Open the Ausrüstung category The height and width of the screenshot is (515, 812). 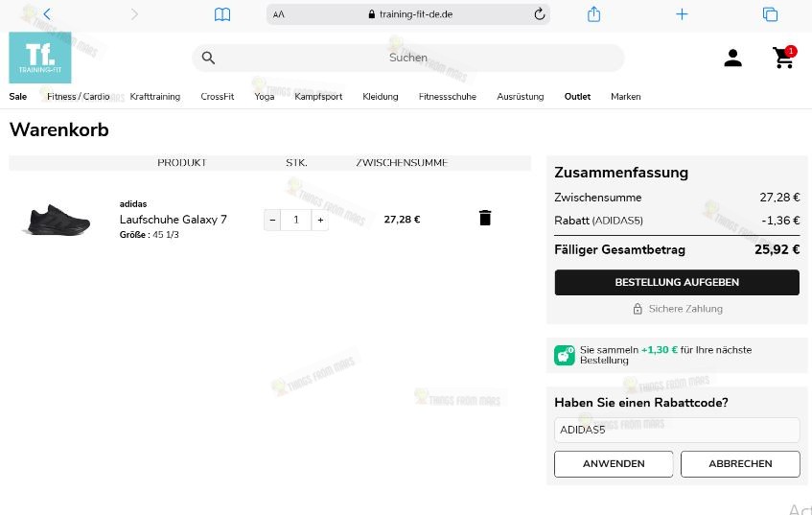(520, 96)
